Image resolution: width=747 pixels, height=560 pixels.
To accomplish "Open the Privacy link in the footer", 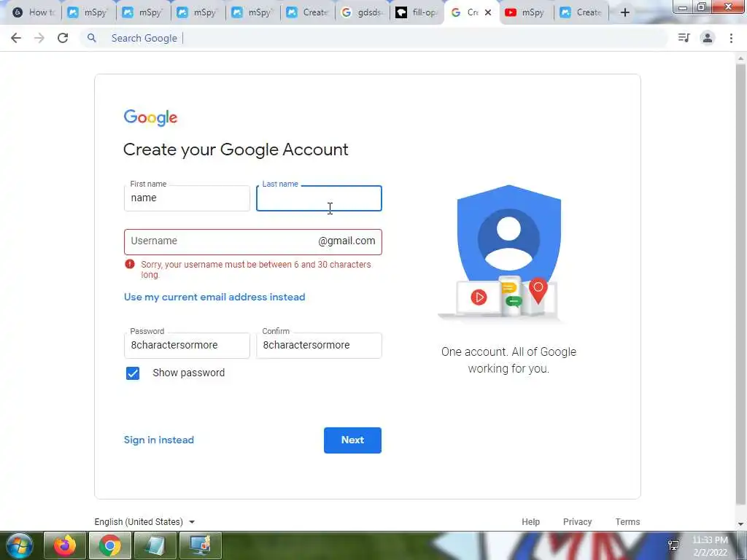I will pyautogui.click(x=578, y=522).
